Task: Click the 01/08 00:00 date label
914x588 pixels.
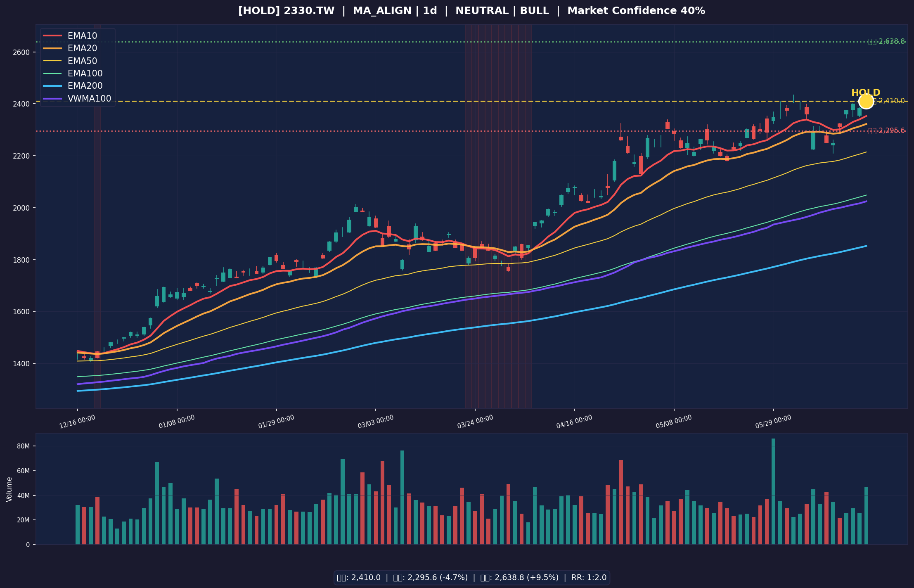Action: 177,422
